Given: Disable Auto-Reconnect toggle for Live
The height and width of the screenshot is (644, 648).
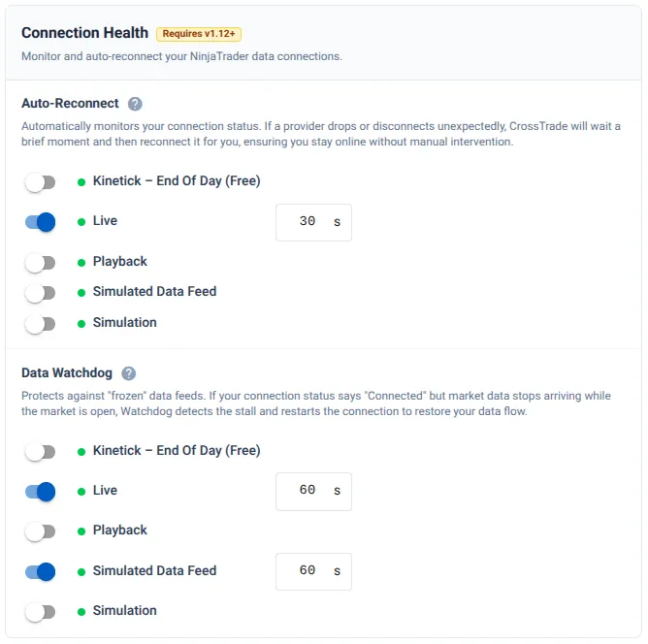Looking at the screenshot, I should (x=40, y=222).
